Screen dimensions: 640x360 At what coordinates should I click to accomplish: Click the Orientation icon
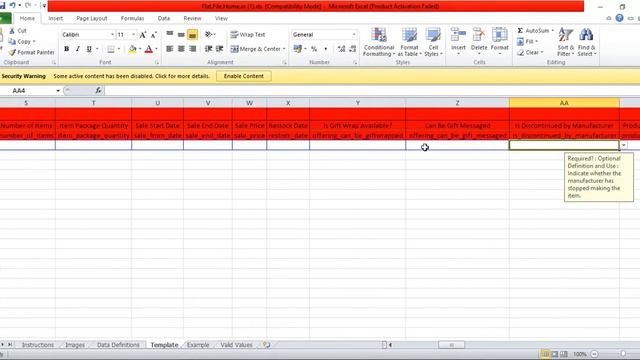(209, 35)
